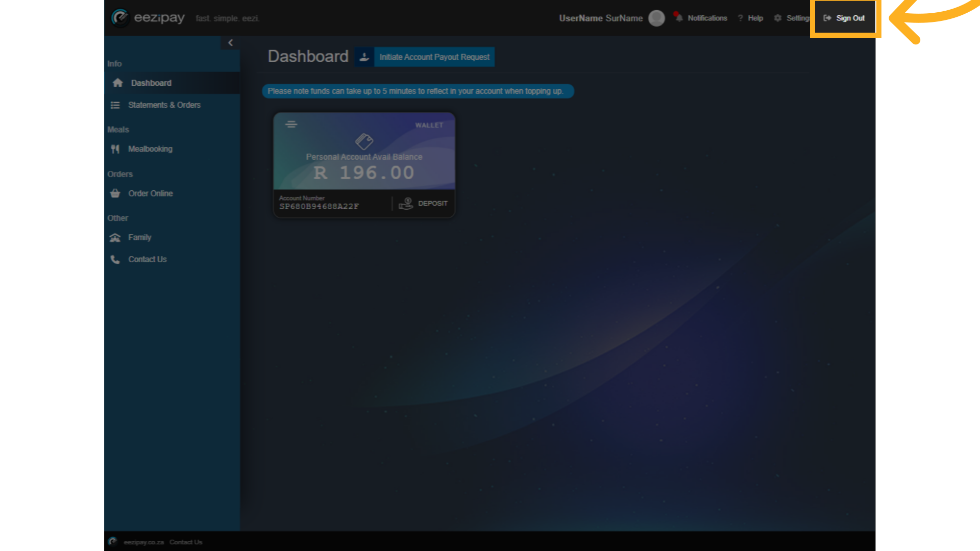Viewport: 980px width, 551px height.
Task: Click the footer eezipay logo icon
Action: click(113, 542)
